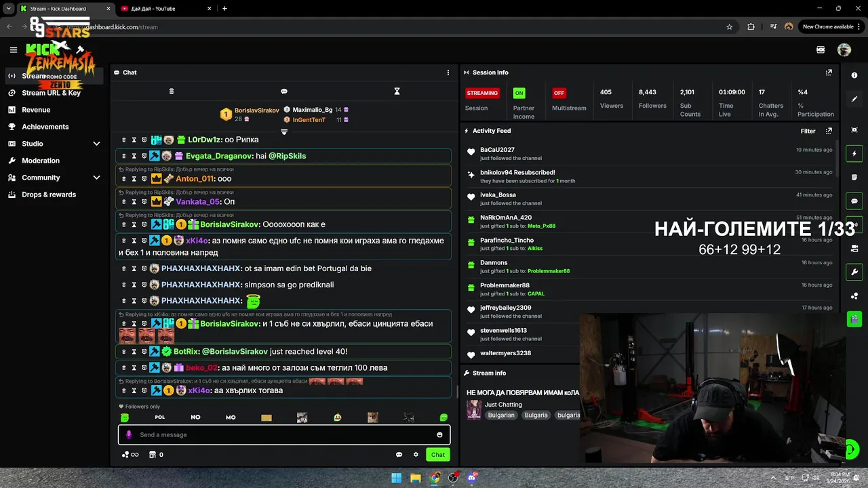Click the notes page icon in right sidebar

(854, 178)
